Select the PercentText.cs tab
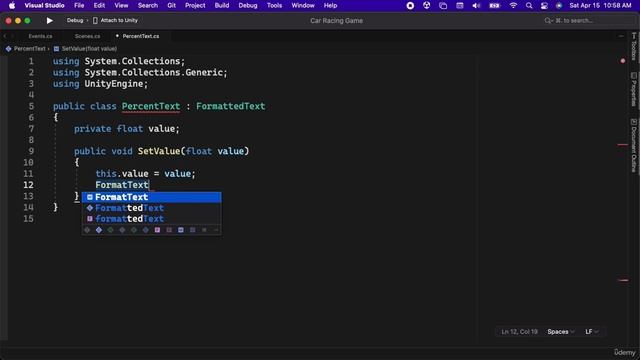The height and width of the screenshot is (360, 640). point(140,36)
